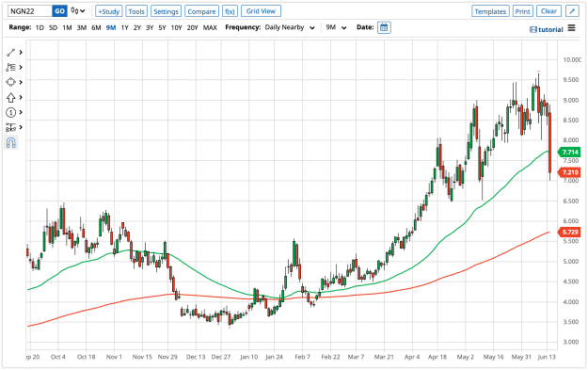Open the tutorial video link
Image resolution: width=588 pixels, height=370 pixels.
coord(547,29)
